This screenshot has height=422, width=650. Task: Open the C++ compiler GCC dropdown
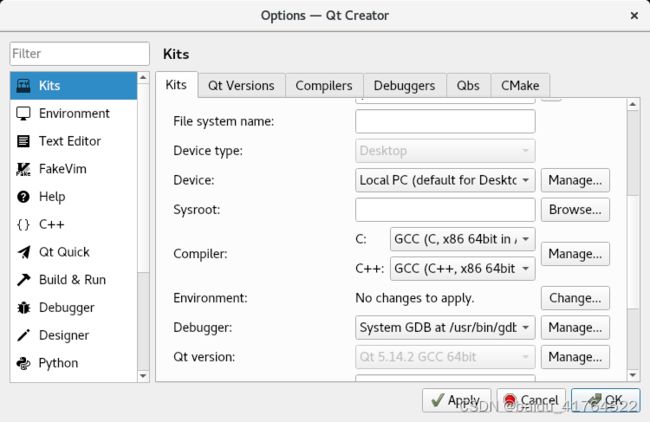463,269
